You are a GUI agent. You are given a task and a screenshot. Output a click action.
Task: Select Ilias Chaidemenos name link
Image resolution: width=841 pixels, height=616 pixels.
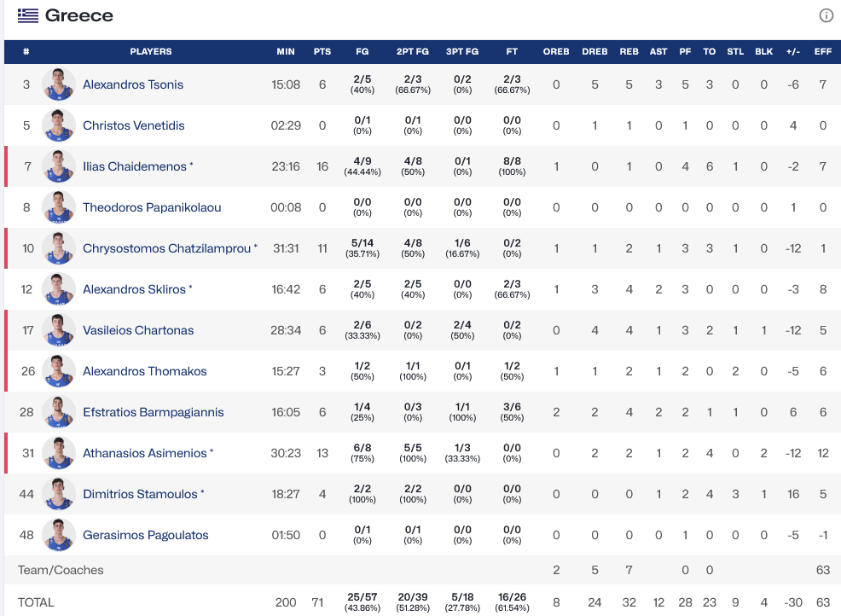click(x=134, y=166)
